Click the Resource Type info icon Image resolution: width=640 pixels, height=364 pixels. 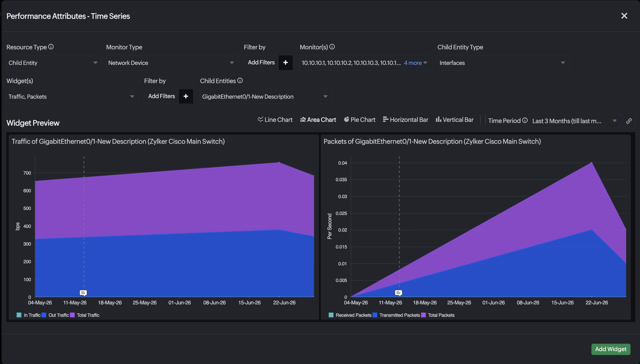coord(51,47)
